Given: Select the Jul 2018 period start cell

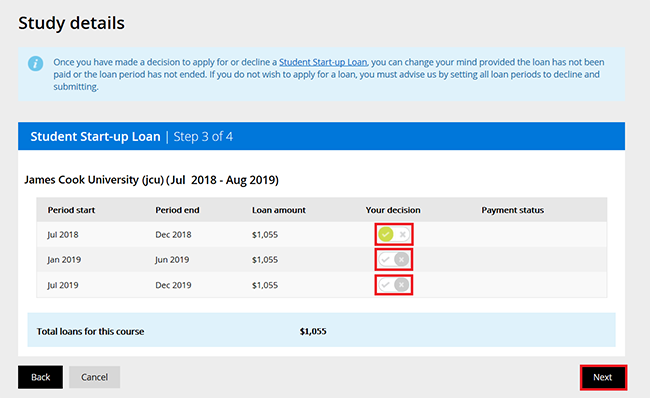Looking at the screenshot, I should click(x=63, y=235).
